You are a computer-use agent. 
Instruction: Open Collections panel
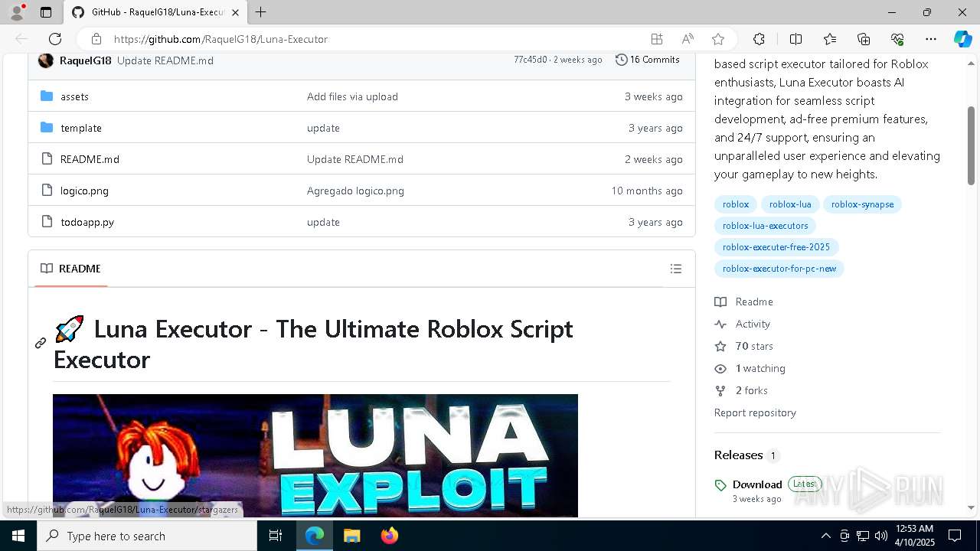[x=864, y=39]
